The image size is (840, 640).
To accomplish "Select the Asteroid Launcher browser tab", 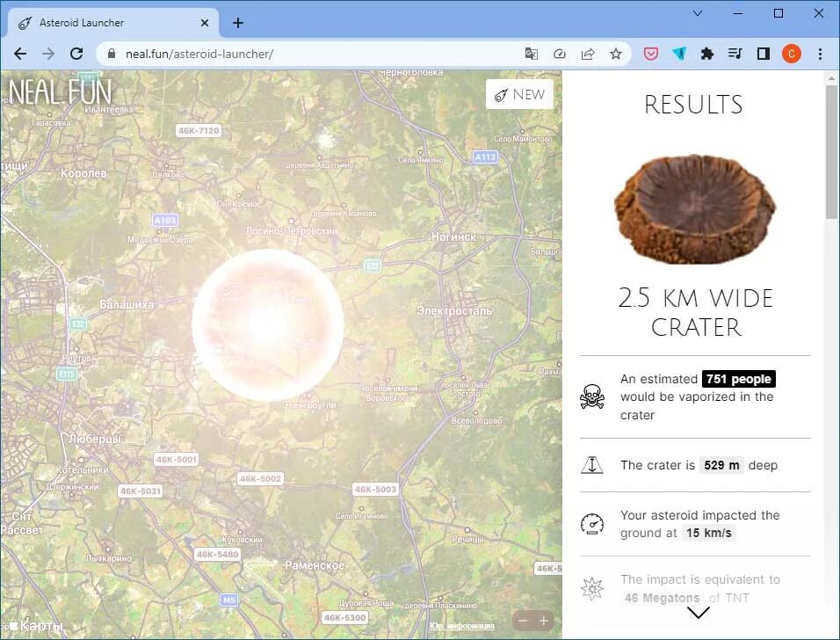I will [x=105, y=23].
